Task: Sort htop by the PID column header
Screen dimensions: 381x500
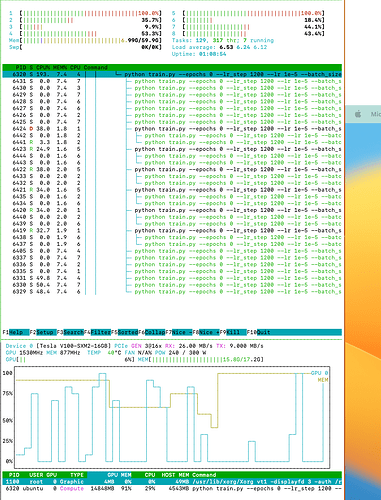Action: pos(20,67)
